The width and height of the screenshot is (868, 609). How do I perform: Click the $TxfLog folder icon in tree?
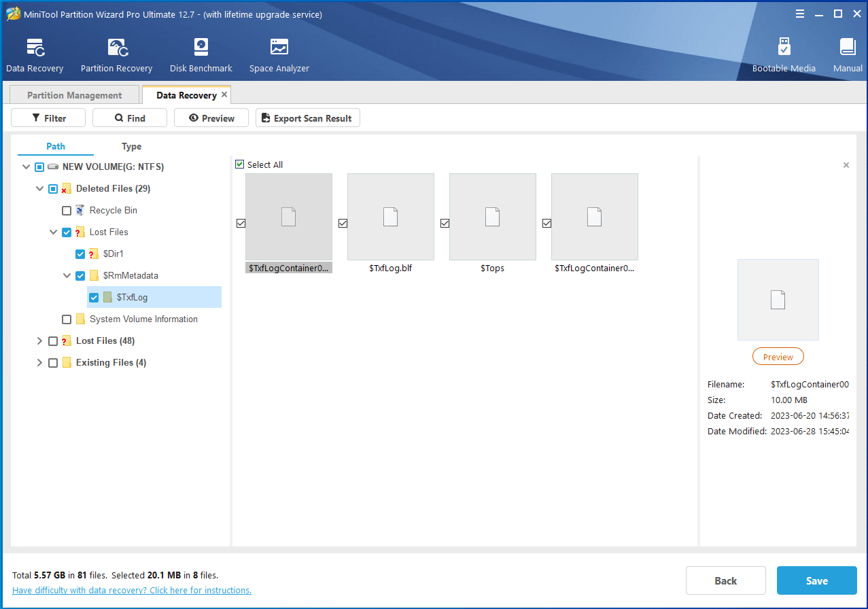pyautogui.click(x=107, y=297)
